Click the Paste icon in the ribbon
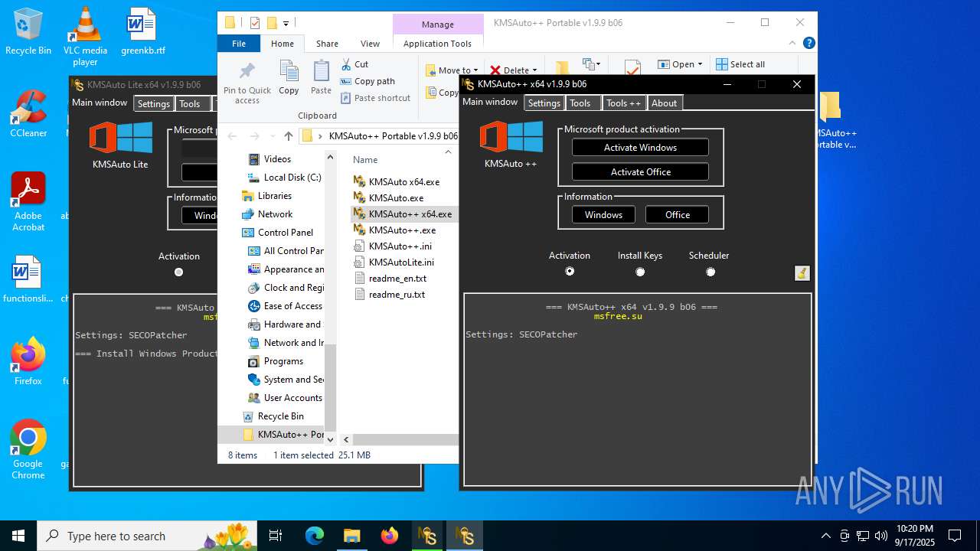The image size is (980, 551). coord(322,72)
